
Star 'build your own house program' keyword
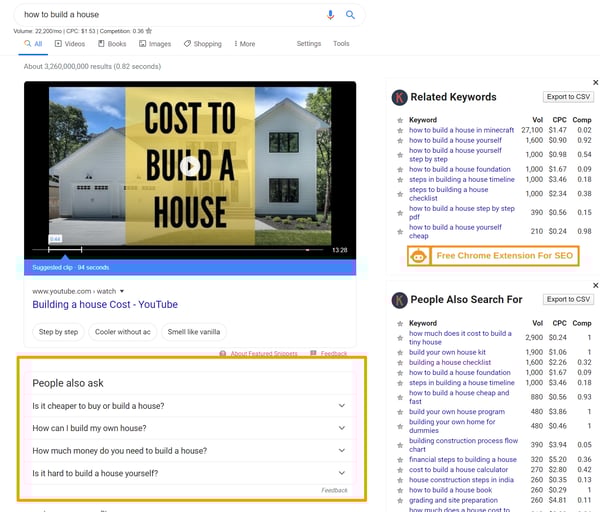(400, 412)
